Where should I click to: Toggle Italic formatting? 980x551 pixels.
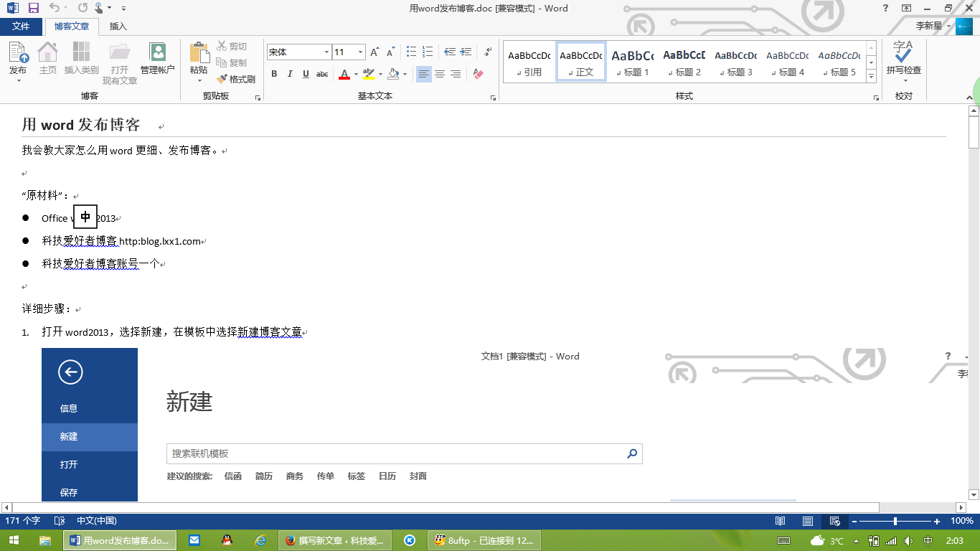290,74
